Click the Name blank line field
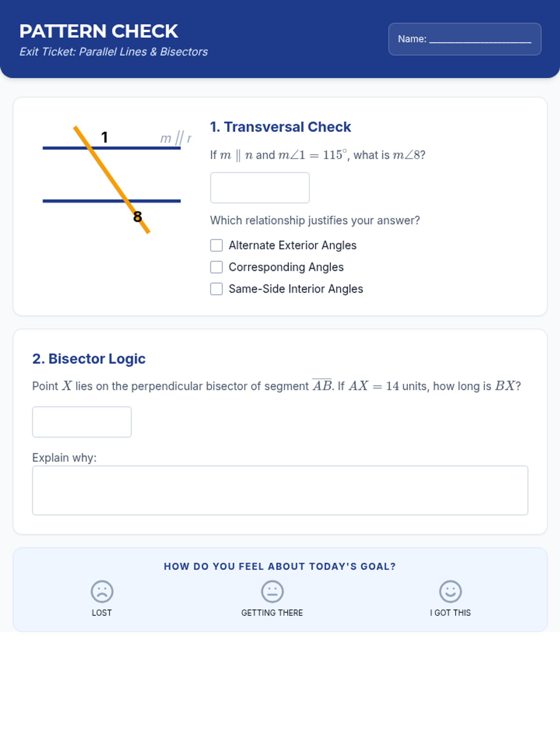560x747 pixels. tap(480, 39)
